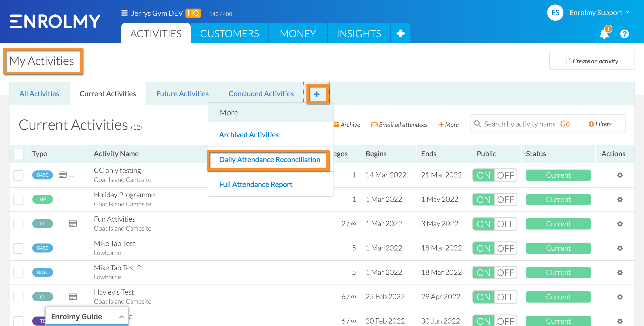Click Create an activity button
This screenshot has height=326, width=644.
click(592, 61)
